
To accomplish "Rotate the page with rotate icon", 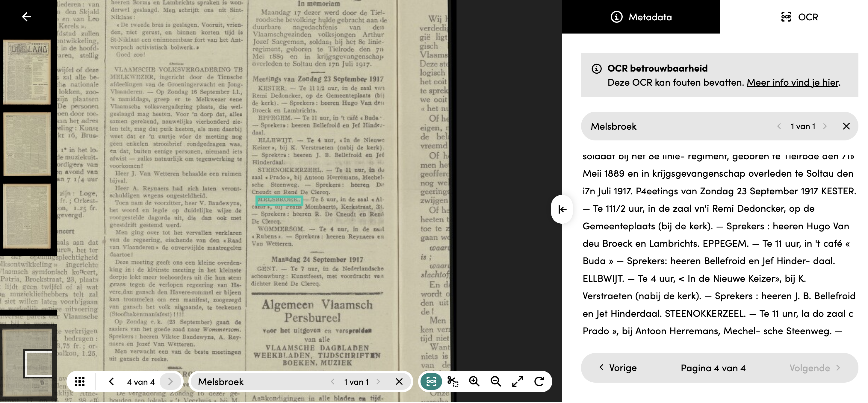I will (539, 381).
